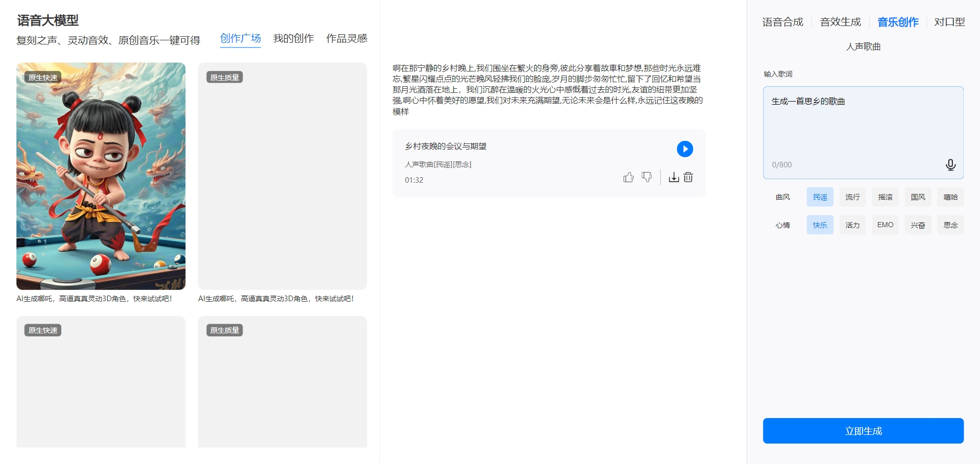Image resolution: width=980 pixels, height=464 pixels.
Task: Select the 流行 music style
Action: point(852,197)
